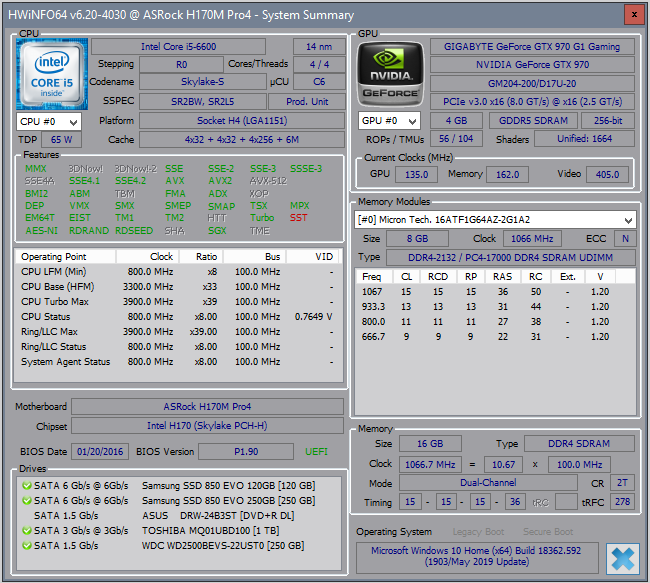Image resolution: width=650 pixels, height=583 pixels.
Task: Click the AES-NI feature flag
Action: [41, 231]
